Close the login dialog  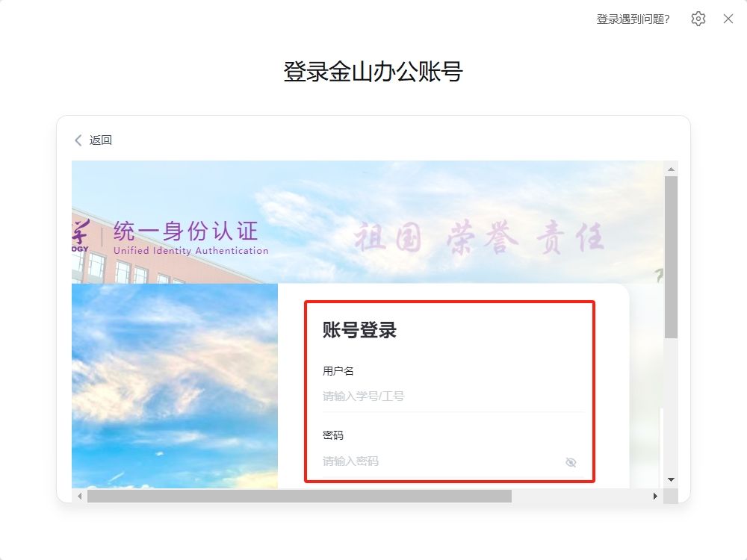(x=728, y=19)
